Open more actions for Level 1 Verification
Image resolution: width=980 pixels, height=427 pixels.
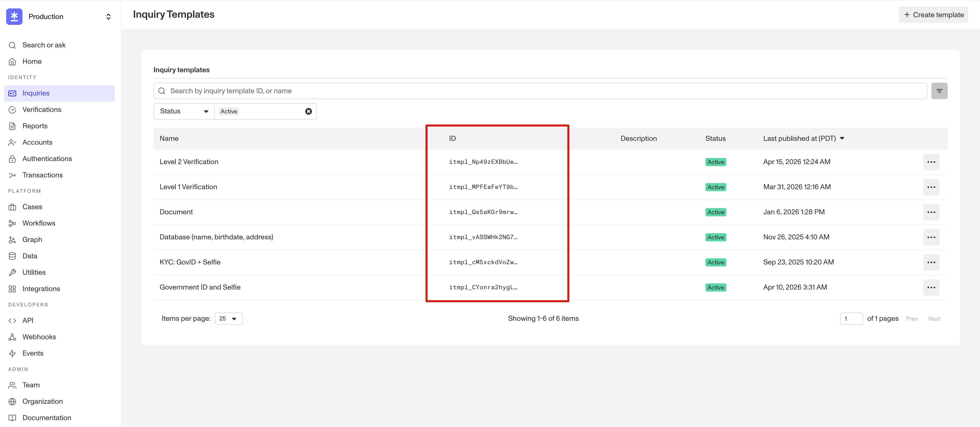tap(931, 187)
